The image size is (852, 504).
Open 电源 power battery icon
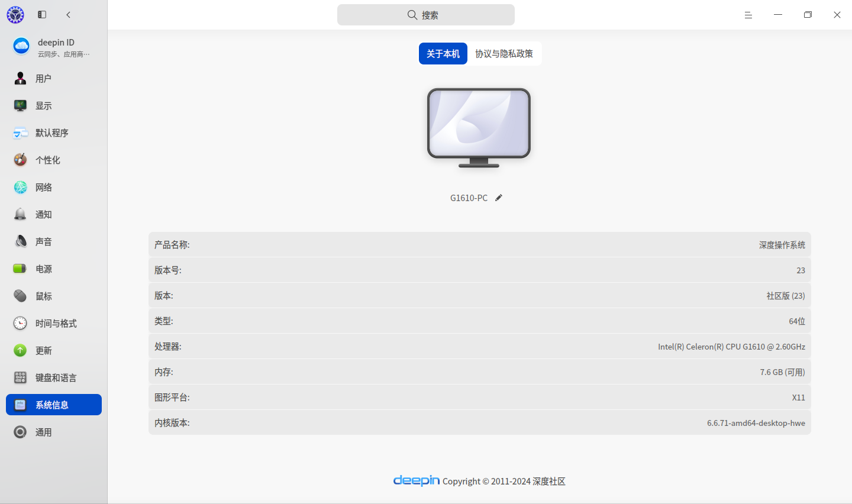20,269
